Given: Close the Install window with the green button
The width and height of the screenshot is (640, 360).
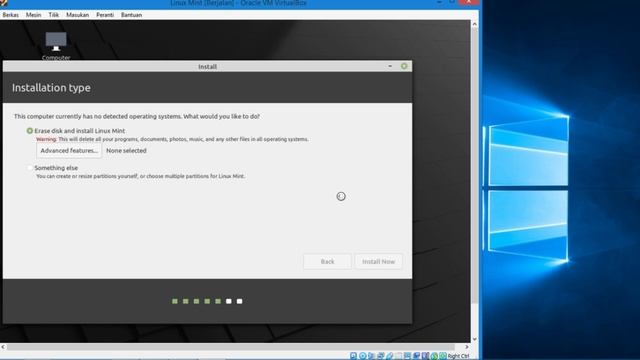Looking at the screenshot, I should (x=404, y=66).
